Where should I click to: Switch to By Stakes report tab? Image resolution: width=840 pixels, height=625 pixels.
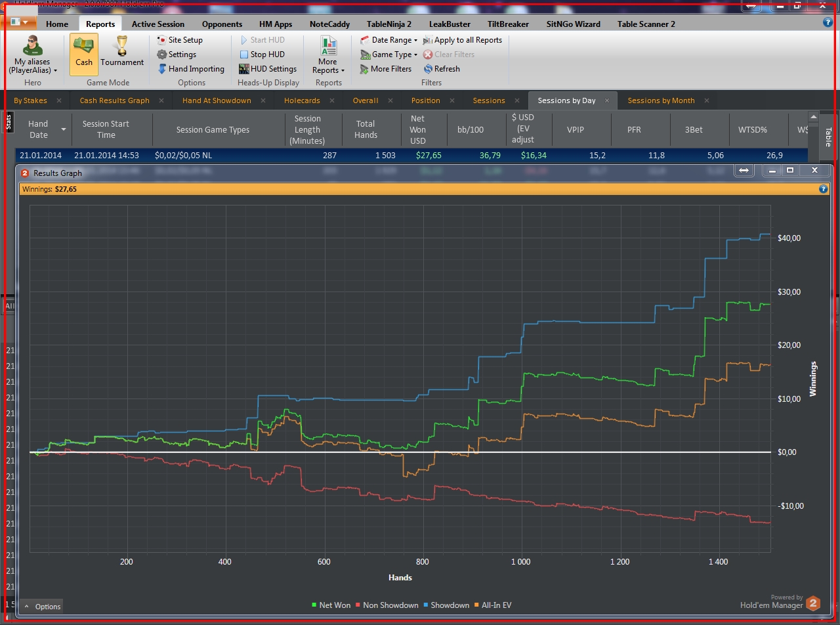pyautogui.click(x=30, y=100)
